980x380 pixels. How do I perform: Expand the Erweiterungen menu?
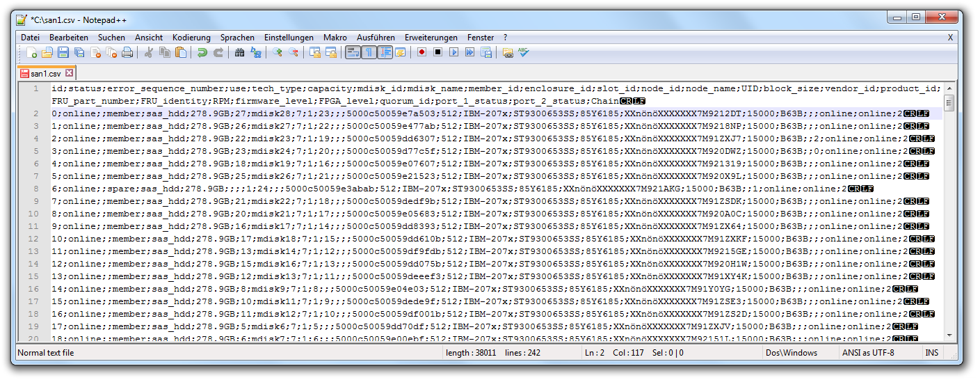[x=431, y=38]
